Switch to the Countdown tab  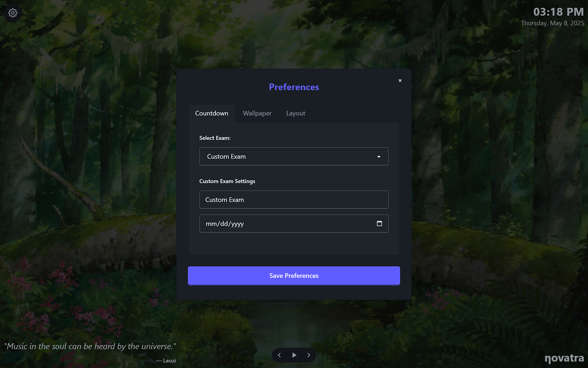(212, 113)
